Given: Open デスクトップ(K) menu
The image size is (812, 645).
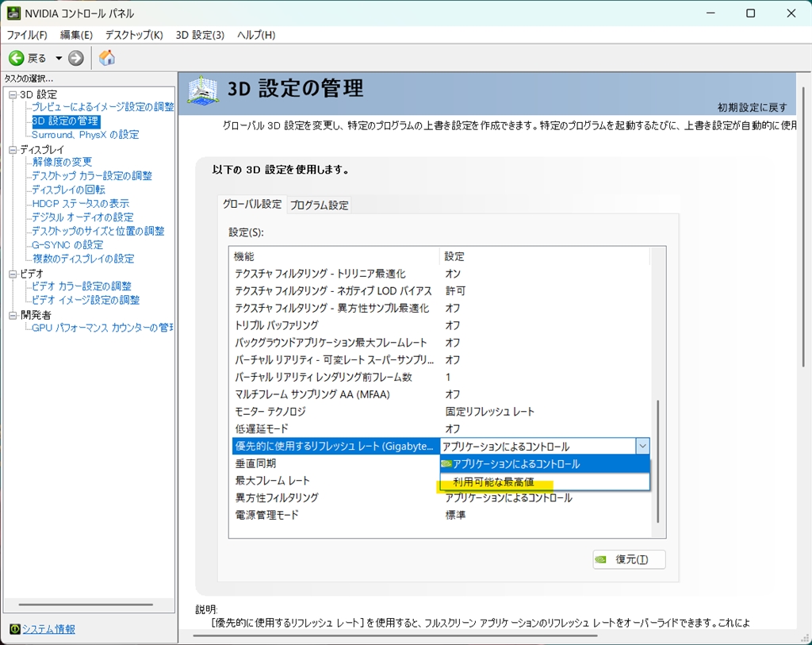Looking at the screenshot, I should [133, 35].
